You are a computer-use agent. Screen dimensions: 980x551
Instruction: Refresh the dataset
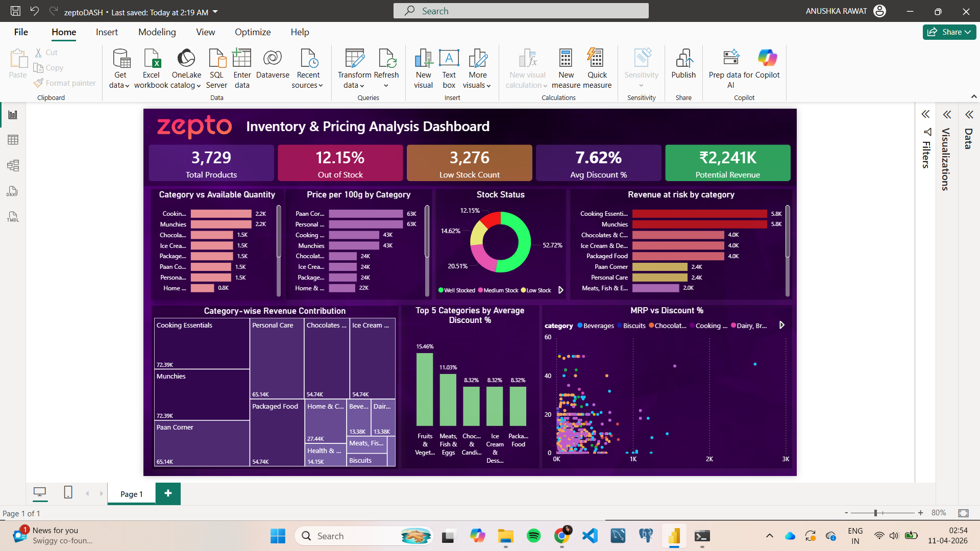click(386, 69)
